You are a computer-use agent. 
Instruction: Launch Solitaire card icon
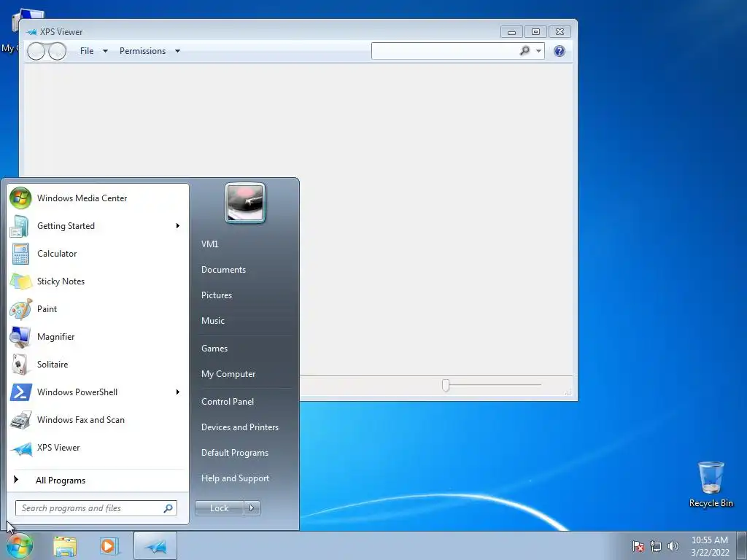(x=20, y=365)
